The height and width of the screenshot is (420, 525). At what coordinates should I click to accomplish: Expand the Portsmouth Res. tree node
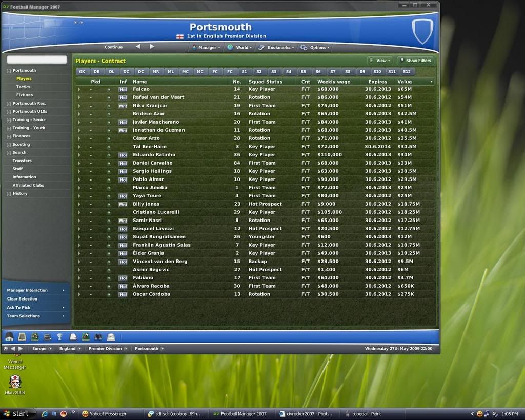(9, 104)
